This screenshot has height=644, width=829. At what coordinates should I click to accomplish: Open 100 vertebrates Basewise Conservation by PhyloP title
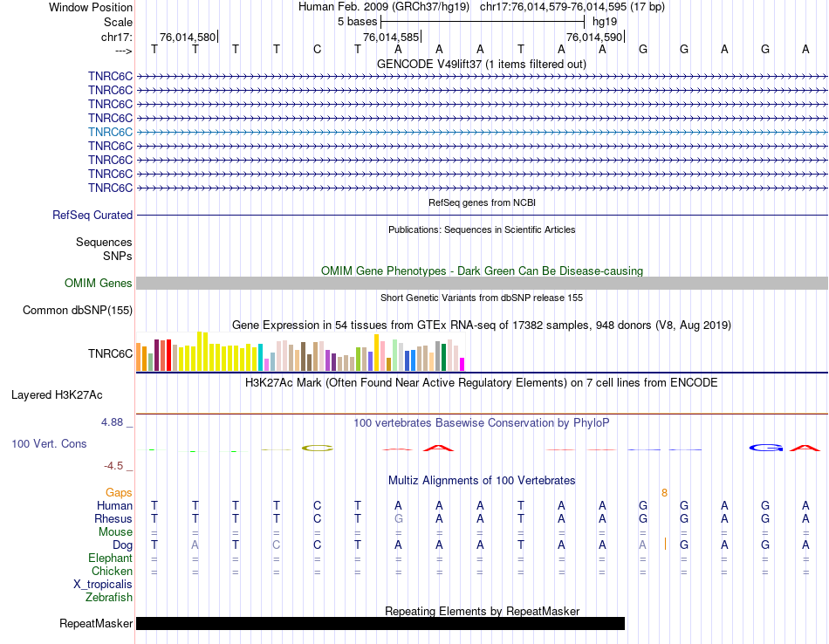[x=482, y=423]
